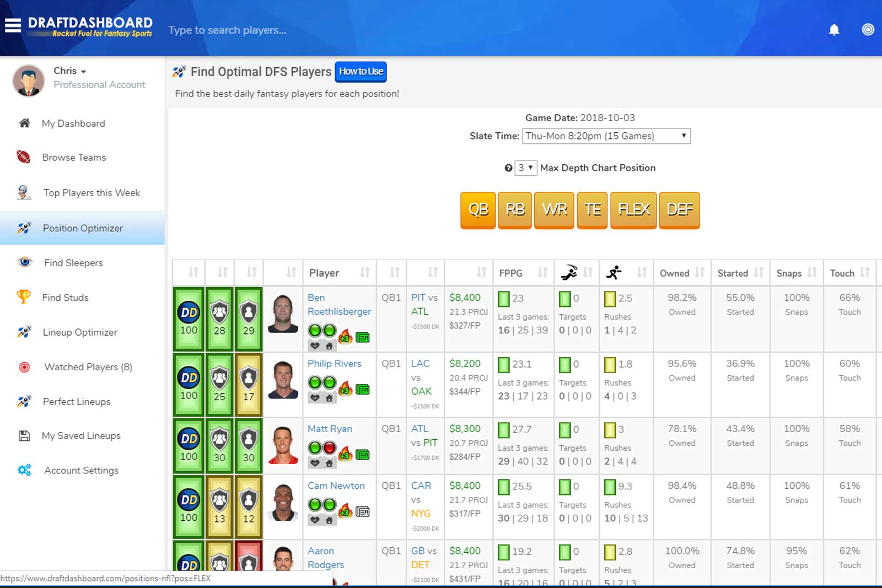Click the heart icon under Cam Newton
Screen dimensions: 882x588
point(315,520)
